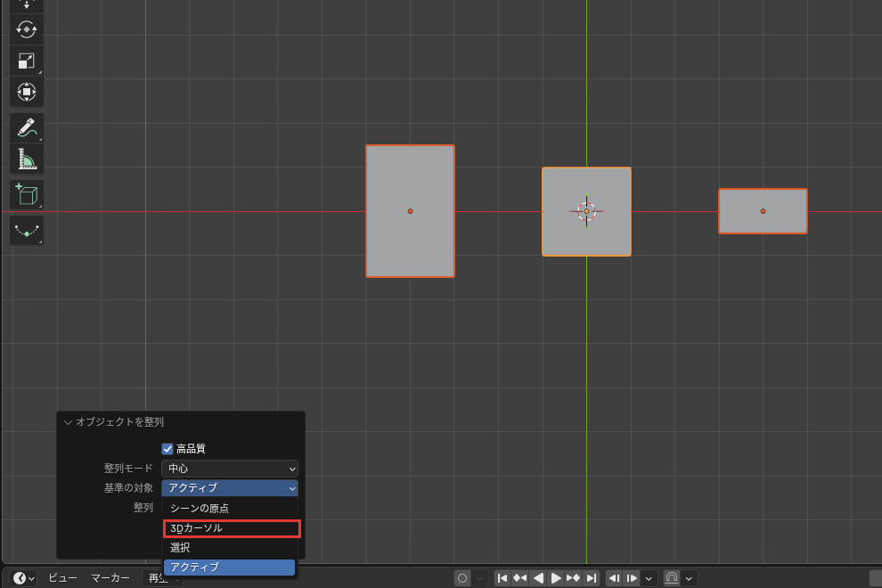Open the 整列モード dropdown showing 中心

(230, 468)
